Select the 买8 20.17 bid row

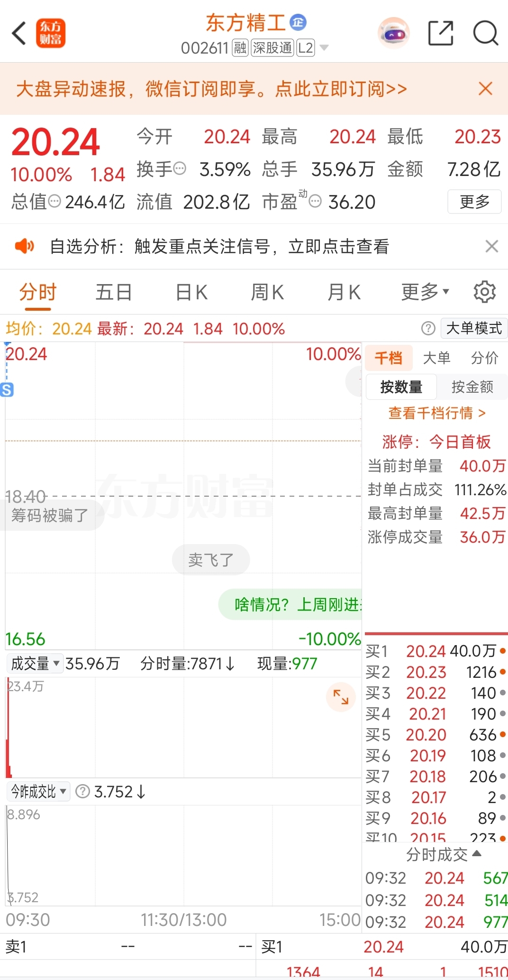coord(435,797)
